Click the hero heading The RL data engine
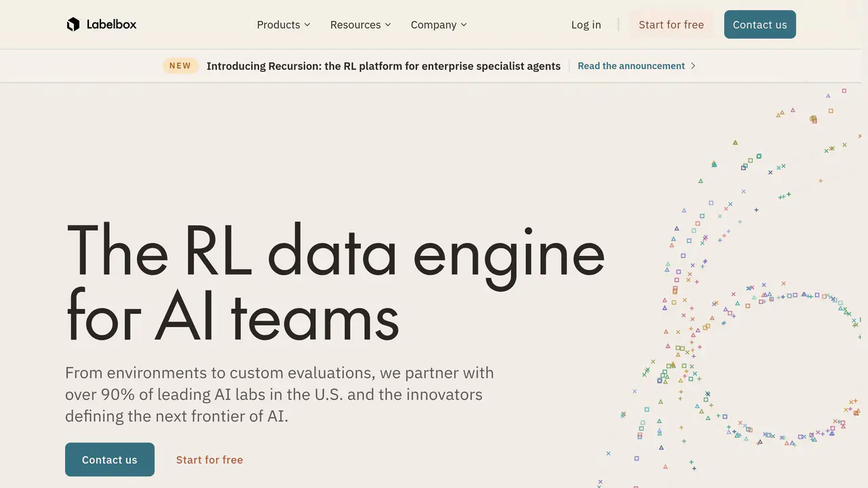This screenshot has width=868, height=488. [x=335, y=283]
